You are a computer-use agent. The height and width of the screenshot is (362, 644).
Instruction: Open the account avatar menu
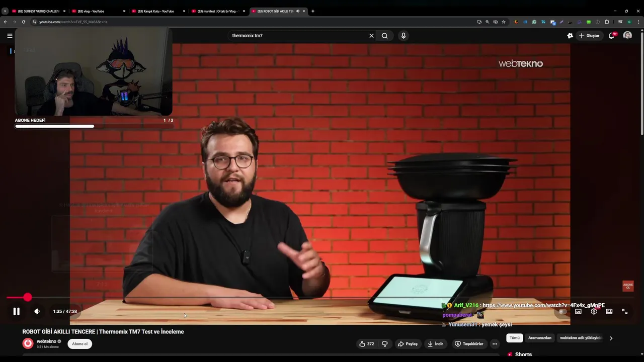(627, 35)
